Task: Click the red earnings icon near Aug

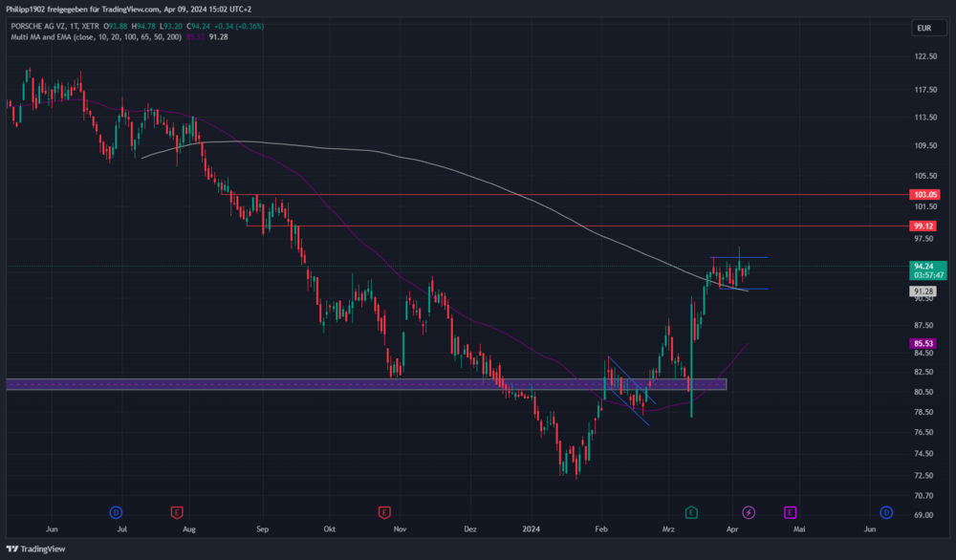Action: (x=176, y=512)
